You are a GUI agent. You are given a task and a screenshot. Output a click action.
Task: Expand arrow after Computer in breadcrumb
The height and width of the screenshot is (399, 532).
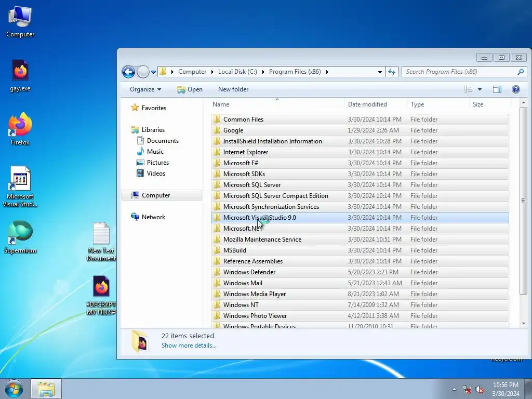tap(212, 72)
